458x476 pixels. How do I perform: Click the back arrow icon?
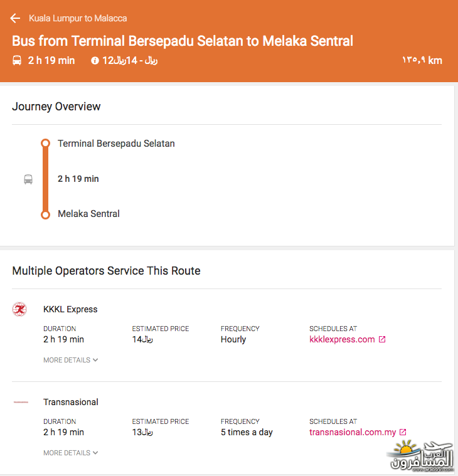pyautogui.click(x=15, y=18)
